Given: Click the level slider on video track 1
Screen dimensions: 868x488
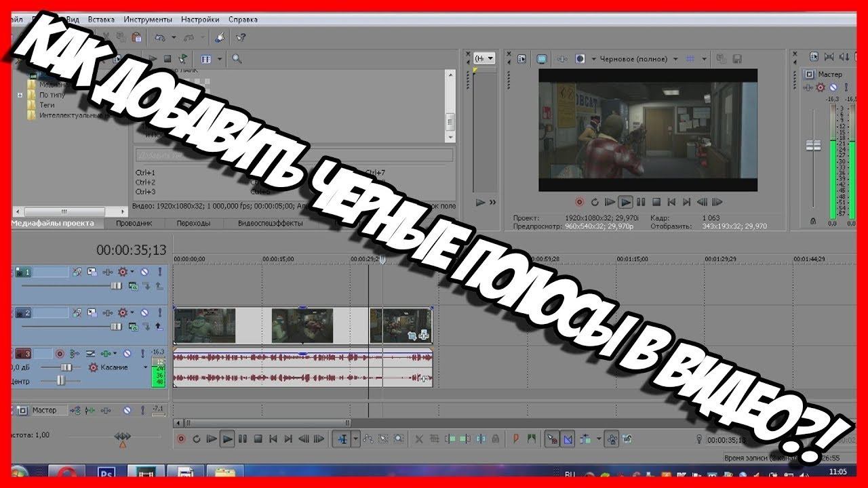Looking at the screenshot, I should [x=117, y=286].
